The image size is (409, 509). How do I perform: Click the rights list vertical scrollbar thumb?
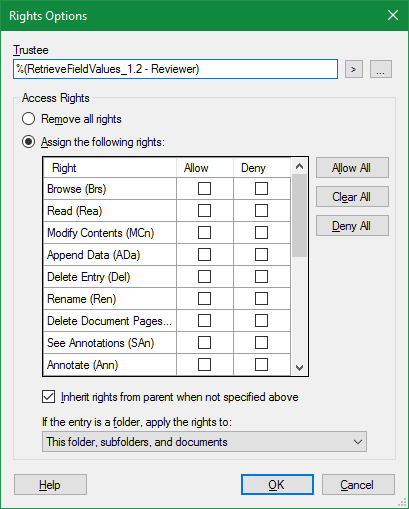[x=299, y=215]
